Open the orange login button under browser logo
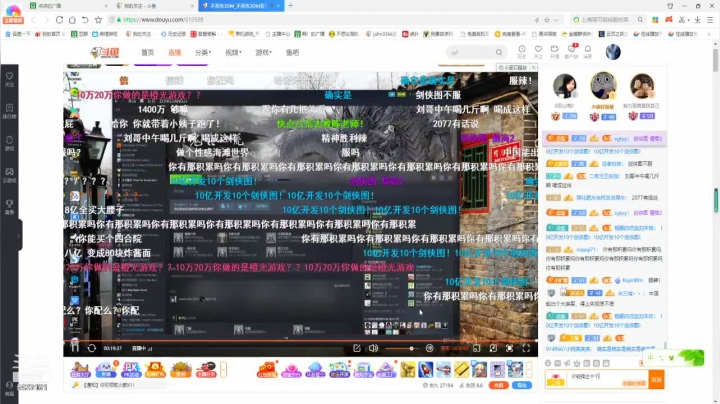The image size is (720, 404). tap(13, 21)
